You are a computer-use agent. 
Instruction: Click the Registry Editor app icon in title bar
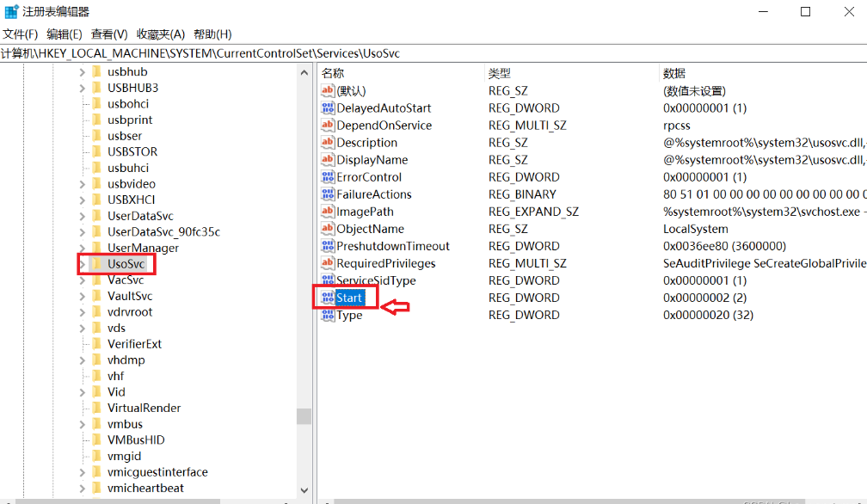pyautogui.click(x=11, y=12)
